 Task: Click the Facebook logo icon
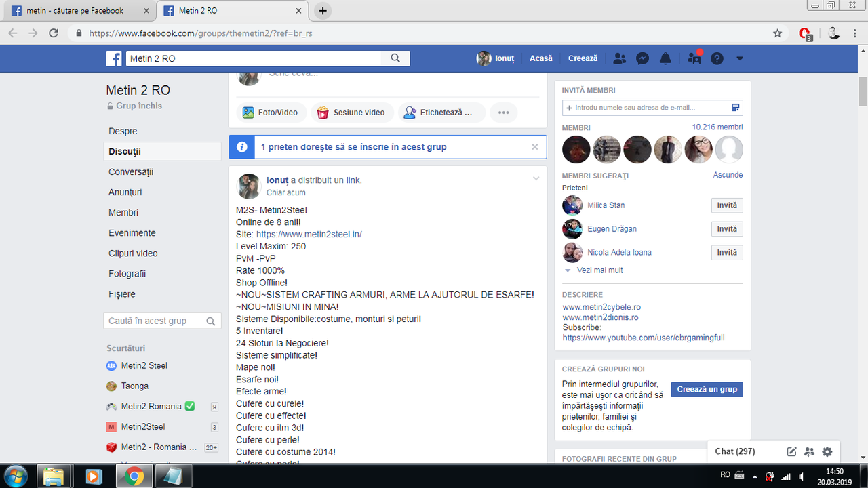[114, 58]
